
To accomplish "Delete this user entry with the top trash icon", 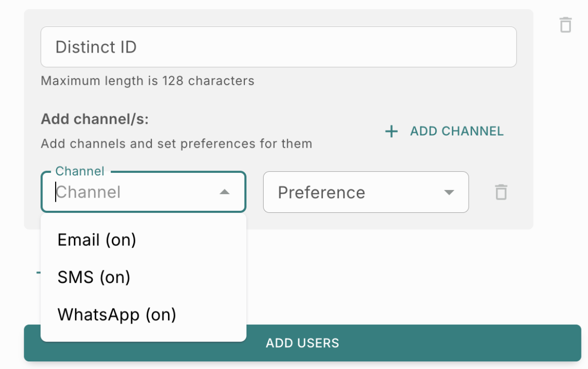I will (x=565, y=25).
